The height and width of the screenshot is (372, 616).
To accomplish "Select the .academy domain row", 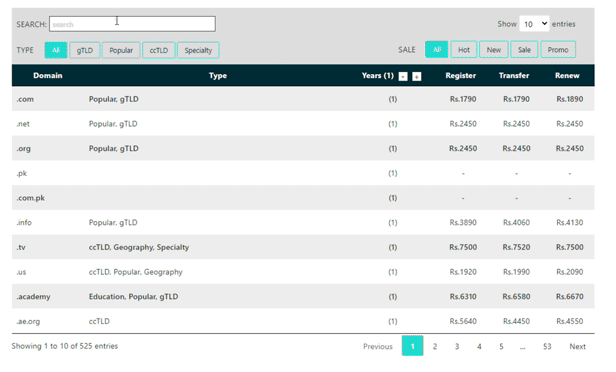I will tap(303, 297).
